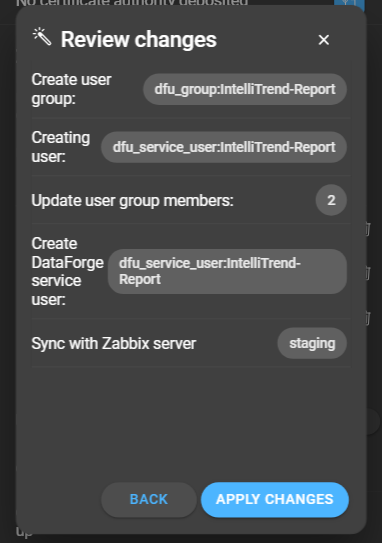Click the Review changes dialog title

139,39
